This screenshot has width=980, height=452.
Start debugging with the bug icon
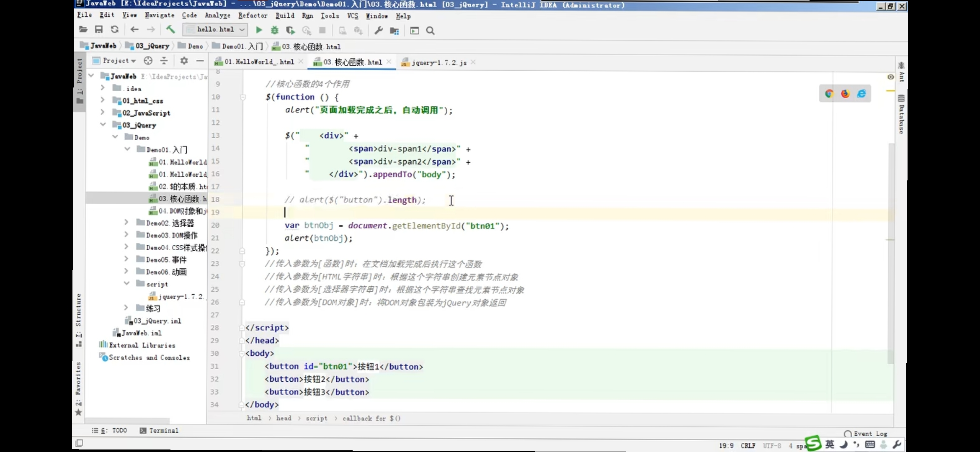pos(274,30)
